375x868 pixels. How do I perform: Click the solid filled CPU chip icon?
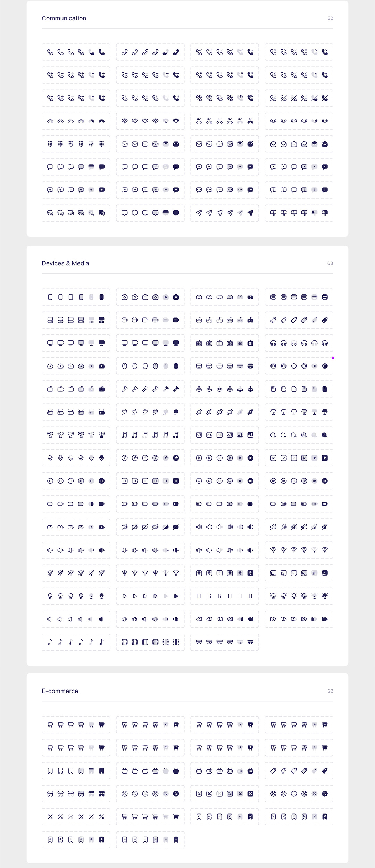325,366
